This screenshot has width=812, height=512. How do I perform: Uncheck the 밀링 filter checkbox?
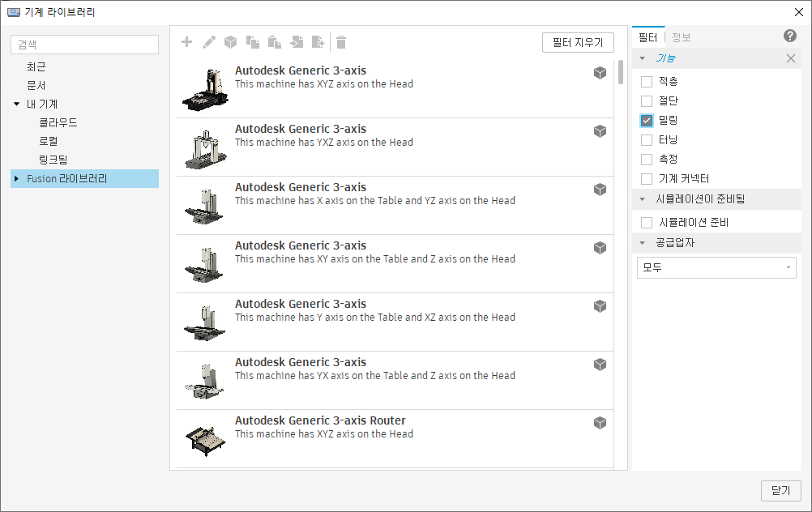647,121
